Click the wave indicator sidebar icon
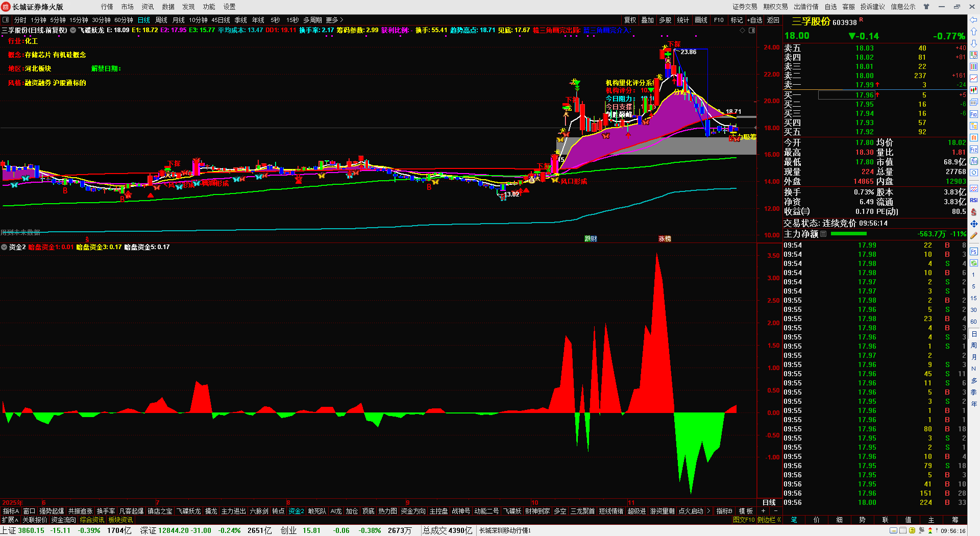The height and width of the screenshot is (536, 980). tap(973, 188)
